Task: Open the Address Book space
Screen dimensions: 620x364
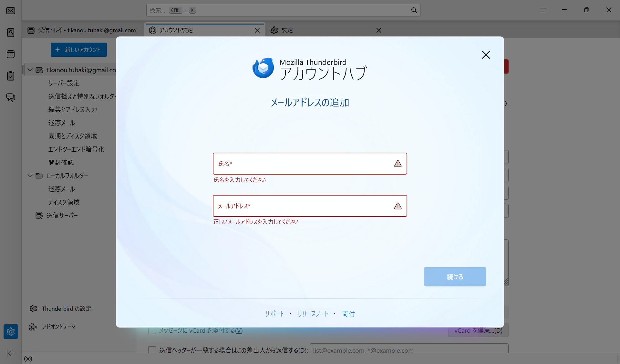Action: pyautogui.click(x=11, y=33)
